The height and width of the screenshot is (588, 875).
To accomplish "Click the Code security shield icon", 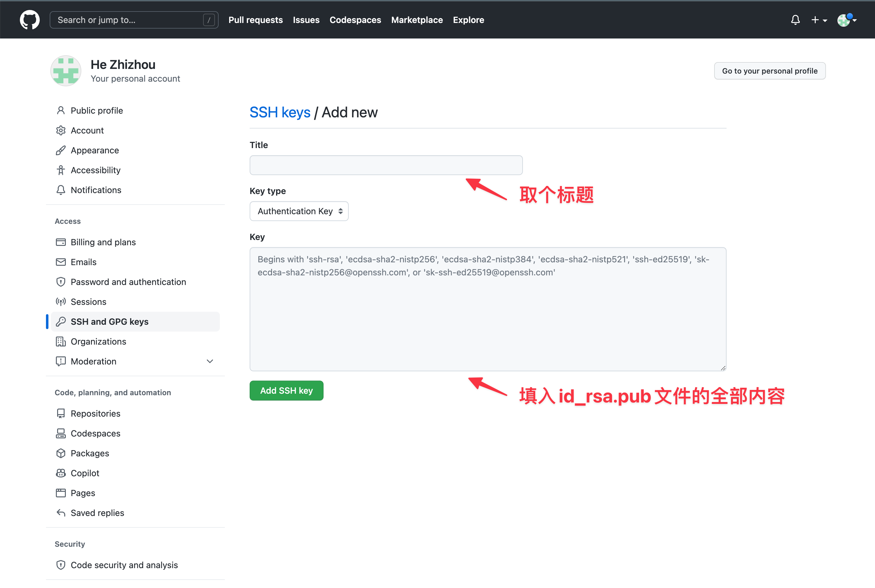I will click(x=61, y=565).
